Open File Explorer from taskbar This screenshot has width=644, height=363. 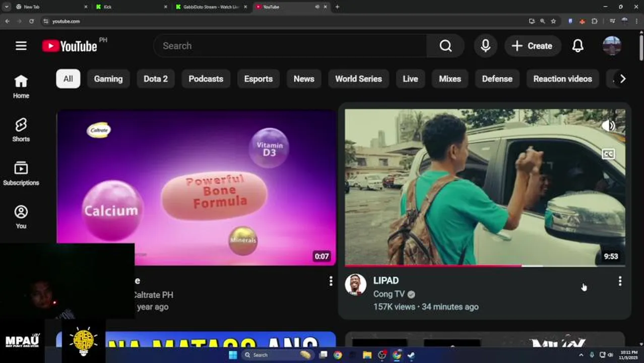pos(367,355)
